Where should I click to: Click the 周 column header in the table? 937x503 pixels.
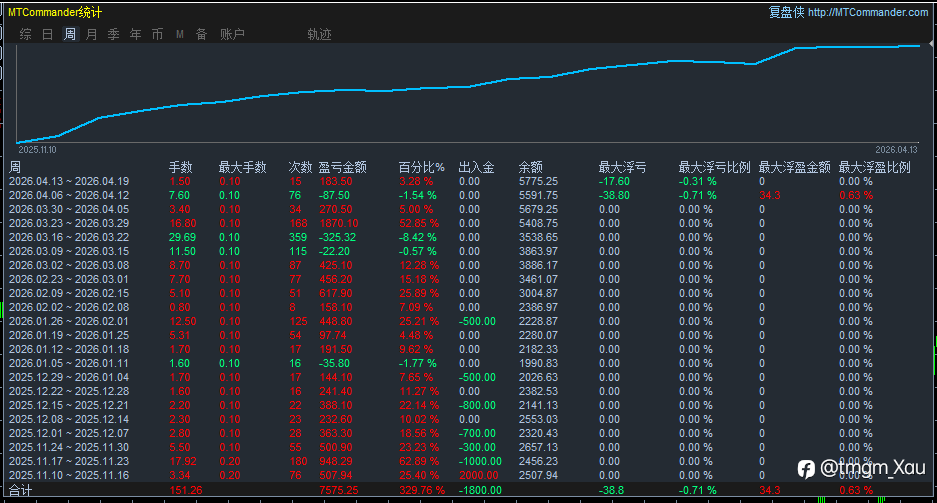tap(15, 167)
